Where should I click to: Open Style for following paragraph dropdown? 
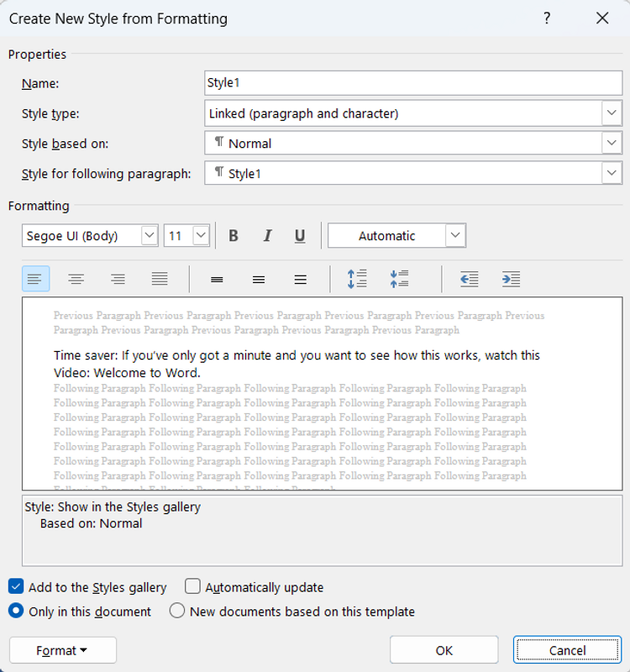click(612, 173)
